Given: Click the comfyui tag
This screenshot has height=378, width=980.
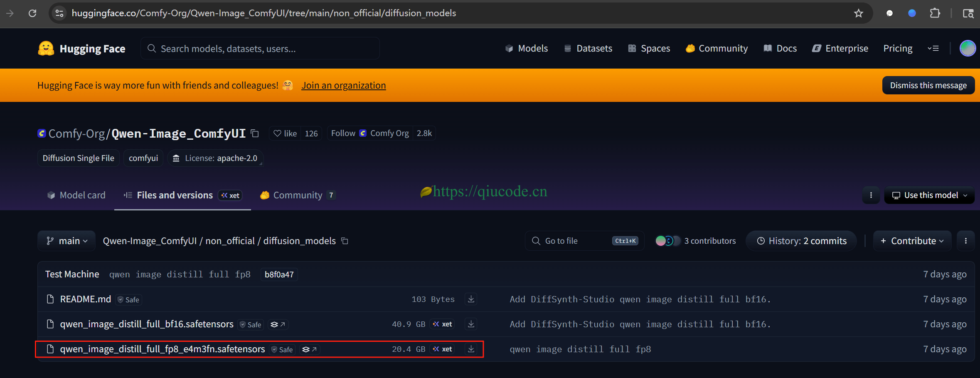Looking at the screenshot, I should pos(143,158).
